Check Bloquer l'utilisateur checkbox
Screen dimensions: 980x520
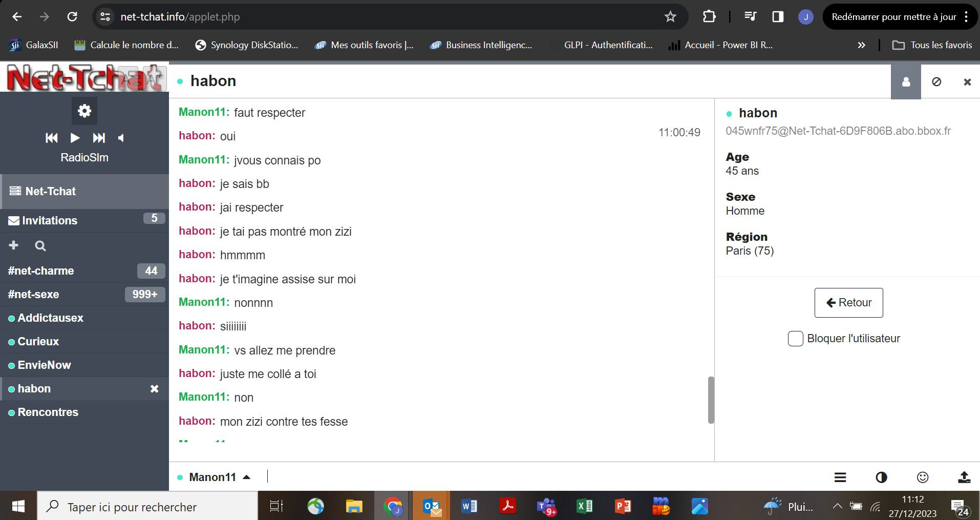pyautogui.click(x=795, y=339)
